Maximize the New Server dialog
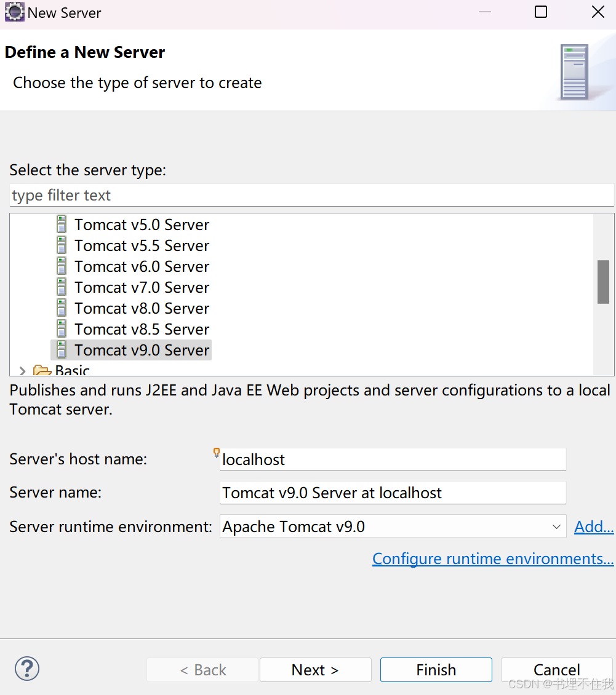The image size is (616, 695). [x=540, y=12]
